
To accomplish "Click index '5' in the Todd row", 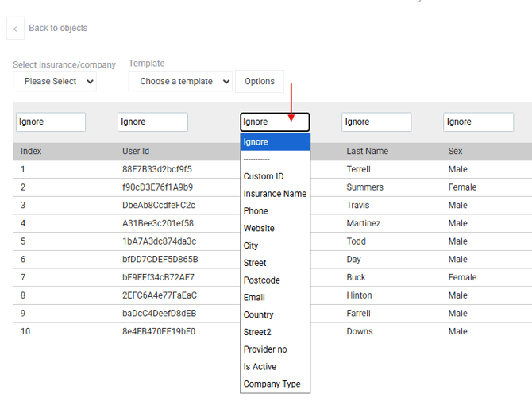I will click(23, 241).
